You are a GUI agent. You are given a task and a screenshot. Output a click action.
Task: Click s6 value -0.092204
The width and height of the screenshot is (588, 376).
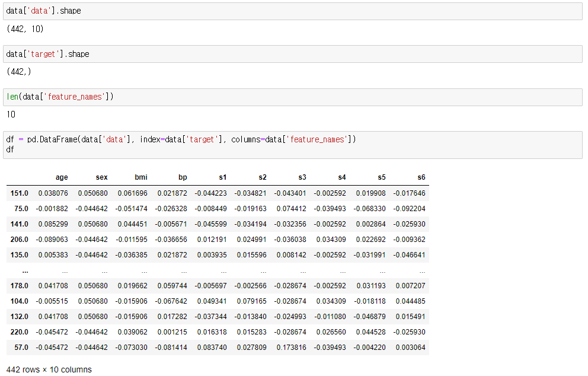coord(409,209)
